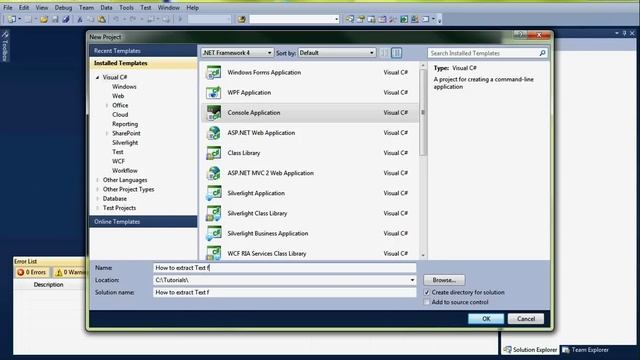Select the WCF RIA Services Class Library icon
This screenshot has width=640, height=360.
pos(213,253)
